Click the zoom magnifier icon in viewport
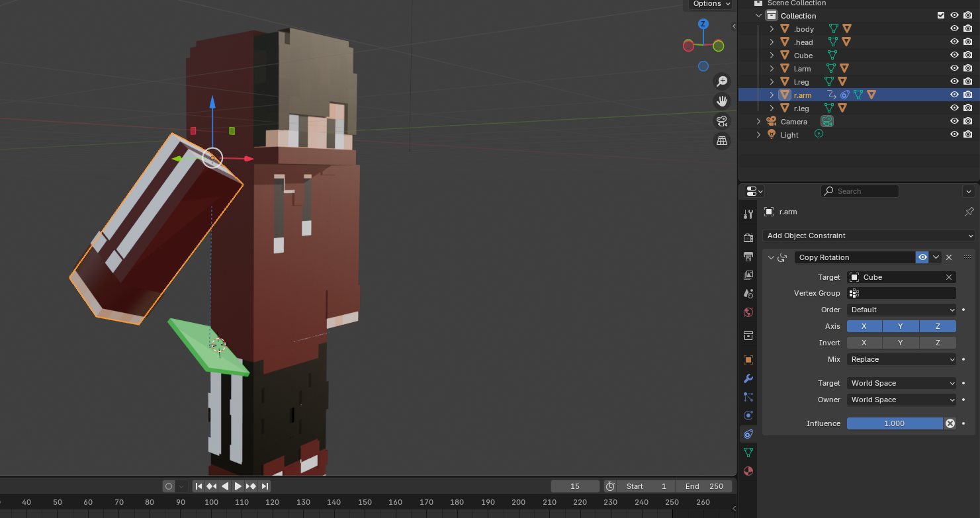Screen dimensions: 980x518 (722, 81)
